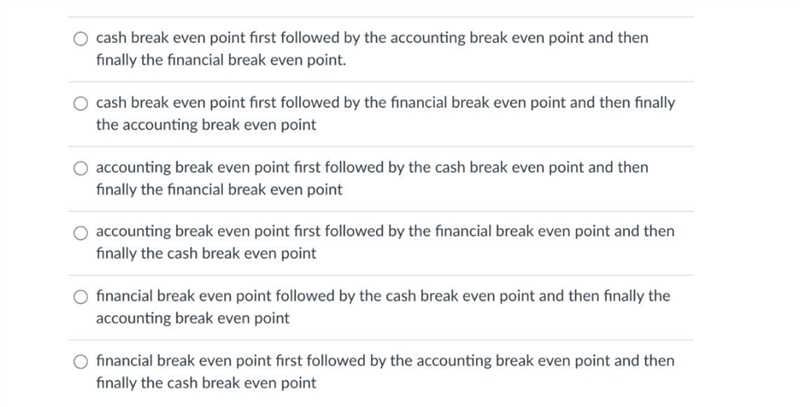Viewport: 800px width, 407px height.
Task: Select radio button for accounting, cash, then financial order
Action: click(x=81, y=168)
